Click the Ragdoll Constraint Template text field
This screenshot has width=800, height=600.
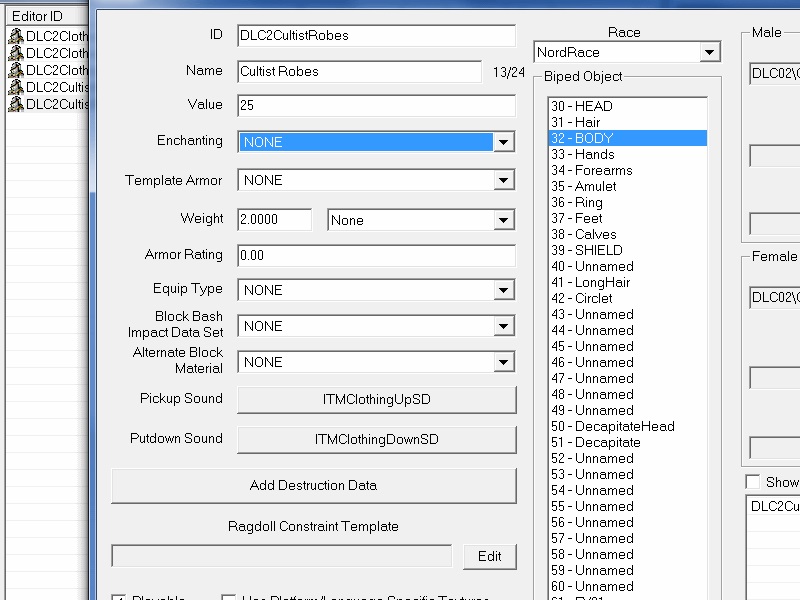coord(282,556)
